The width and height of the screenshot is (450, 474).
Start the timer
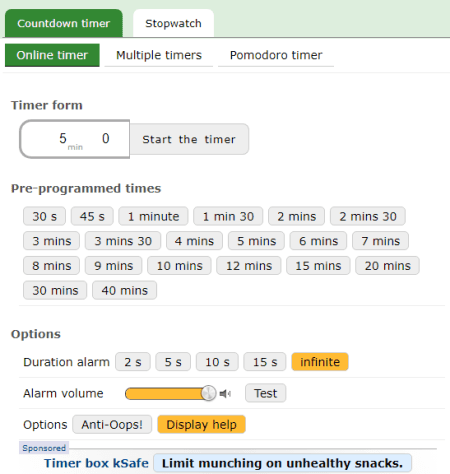pyautogui.click(x=189, y=139)
